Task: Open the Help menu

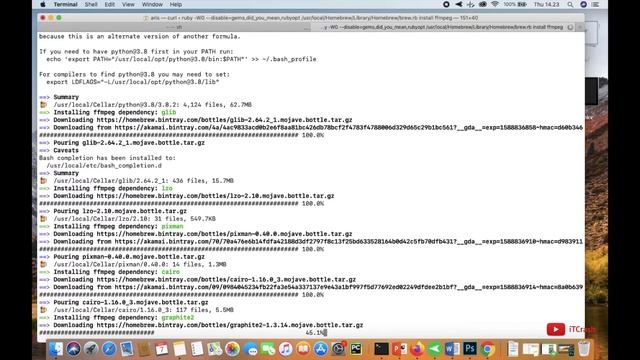Action: click(x=176, y=4)
